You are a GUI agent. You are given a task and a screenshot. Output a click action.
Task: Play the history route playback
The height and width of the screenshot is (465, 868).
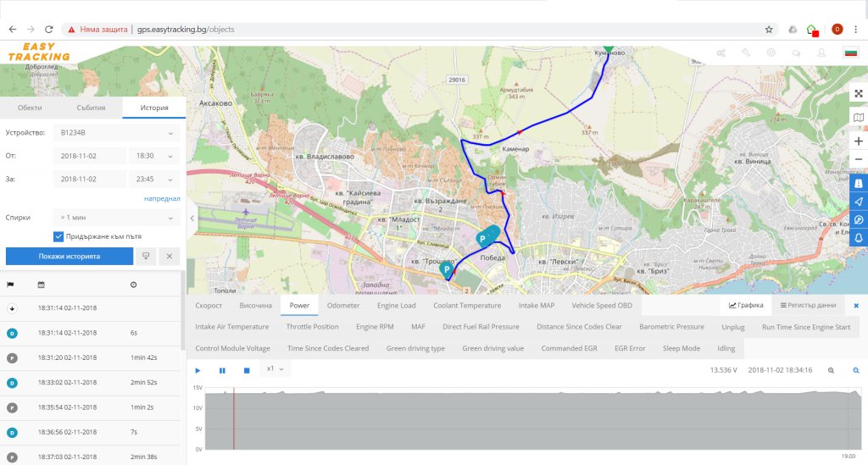(x=198, y=370)
